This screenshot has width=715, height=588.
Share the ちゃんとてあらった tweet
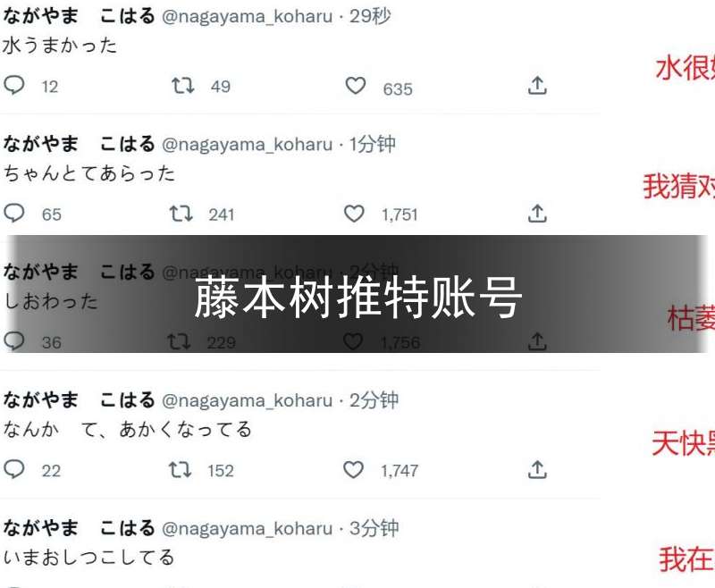click(x=537, y=214)
